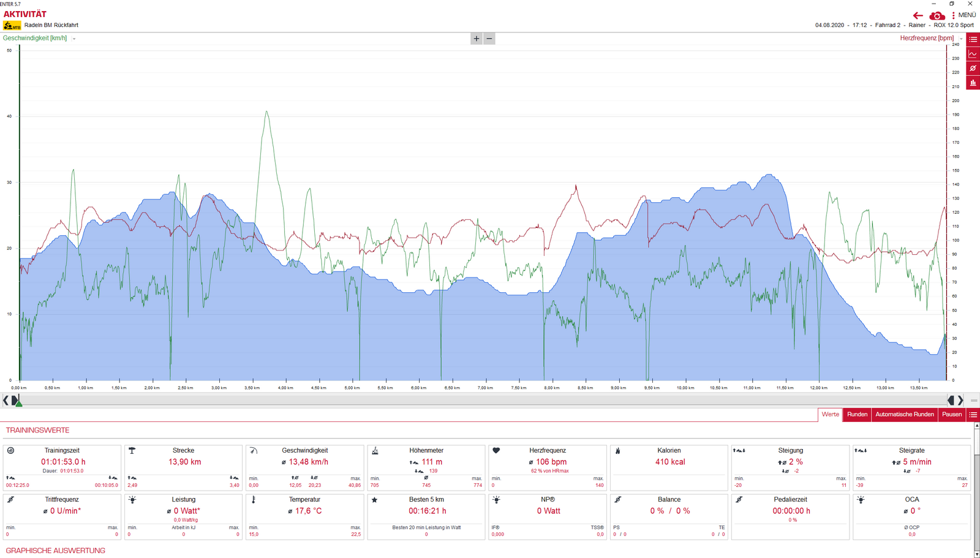Open the Geschwindigkeit [km/h] axis dropdown

click(74, 39)
